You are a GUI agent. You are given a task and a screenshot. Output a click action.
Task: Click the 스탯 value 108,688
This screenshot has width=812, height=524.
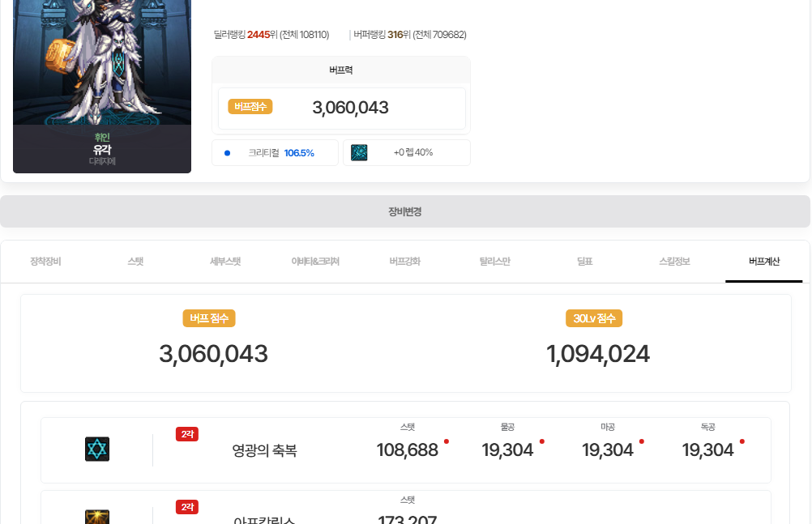coord(407,450)
